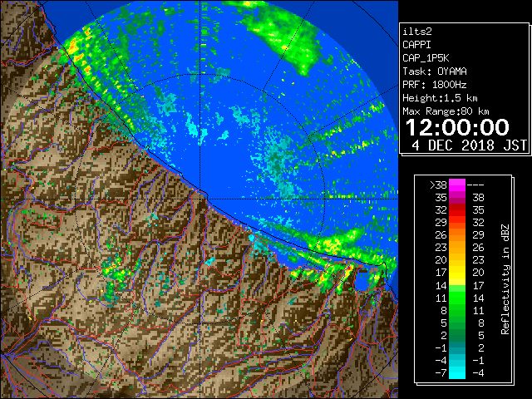Click 'Reflectivity in dBZ' legend title
This screenshot has height=399, width=532.
click(505, 279)
